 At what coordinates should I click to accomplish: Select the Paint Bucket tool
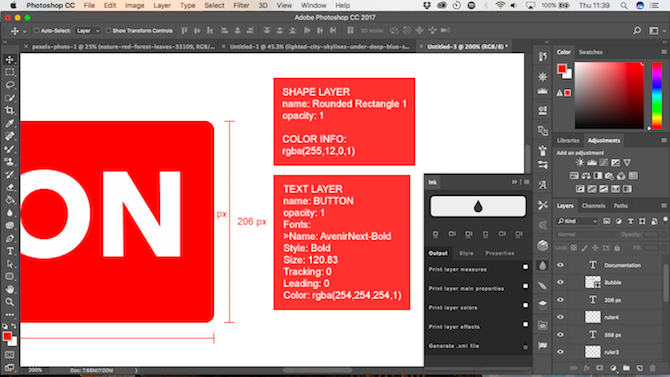coord(9,200)
